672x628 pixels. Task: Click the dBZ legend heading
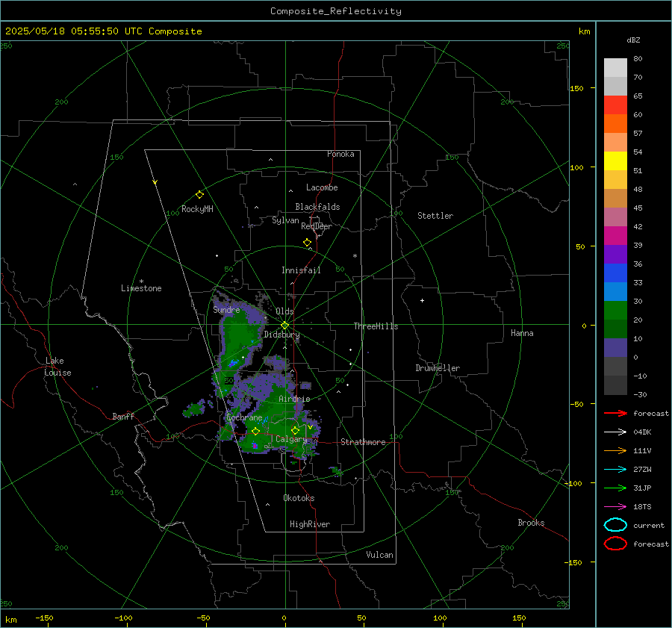coord(633,40)
